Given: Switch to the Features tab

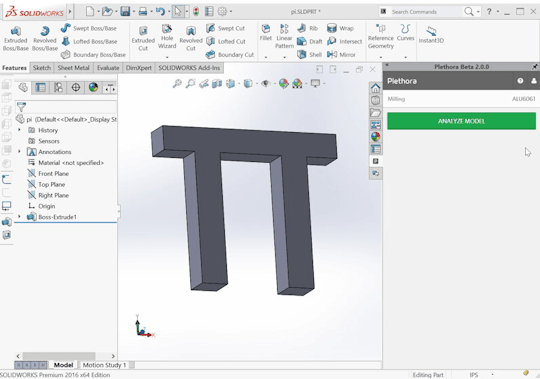Looking at the screenshot, I should (x=14, y=68).
